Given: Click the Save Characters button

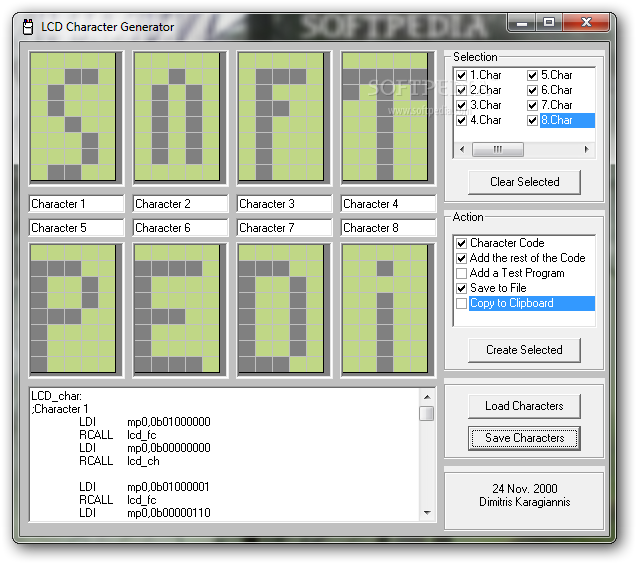Looking at the screenshot, I should click(524, 438).
